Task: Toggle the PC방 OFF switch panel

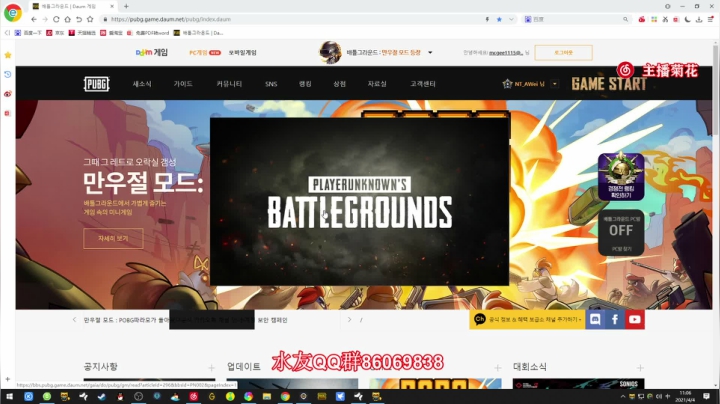Action: [621, 233]
